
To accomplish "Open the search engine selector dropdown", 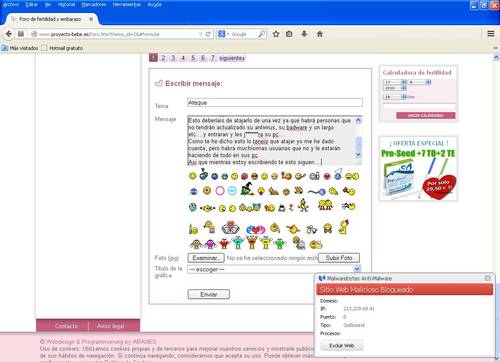I will click(223, 34).
